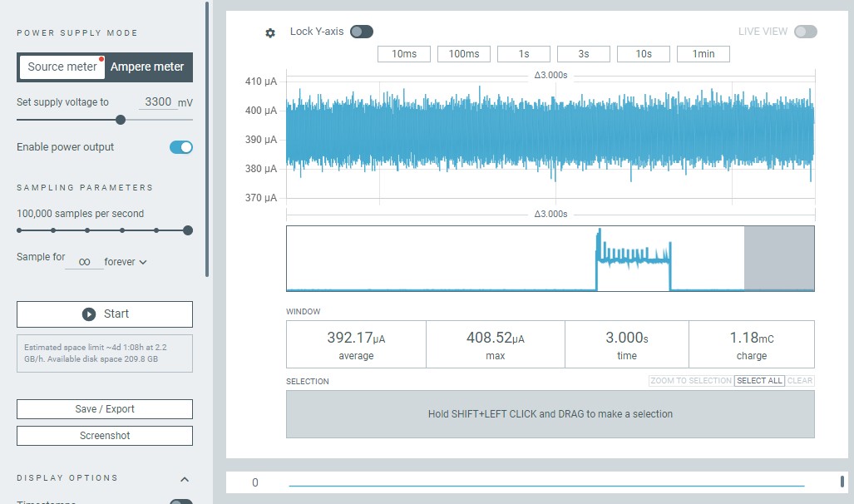Set time window to 10ms
The width and height of the screenshot is (854, 504).
[x=403, y=54]
